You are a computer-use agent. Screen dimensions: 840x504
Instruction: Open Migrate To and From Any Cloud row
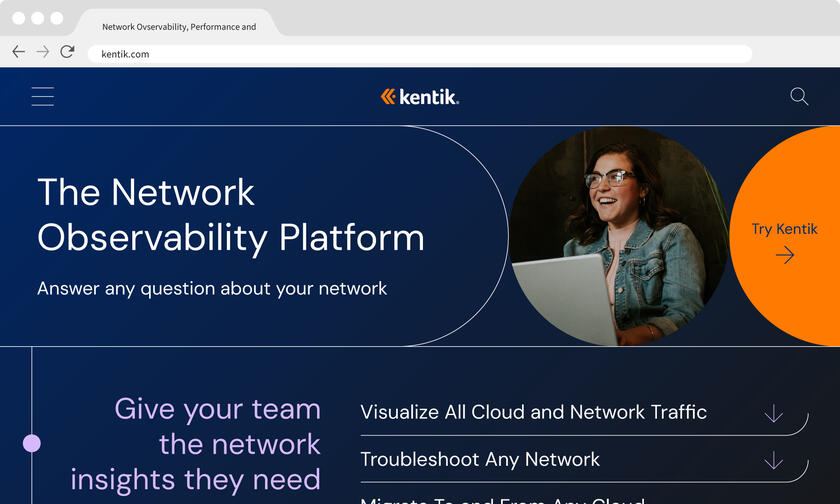[502, 499]
